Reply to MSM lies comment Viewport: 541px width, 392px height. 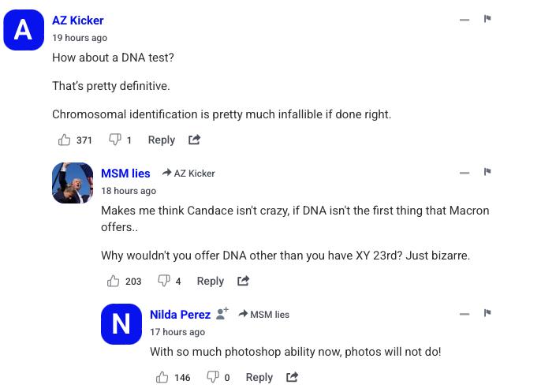click(210, 281)
